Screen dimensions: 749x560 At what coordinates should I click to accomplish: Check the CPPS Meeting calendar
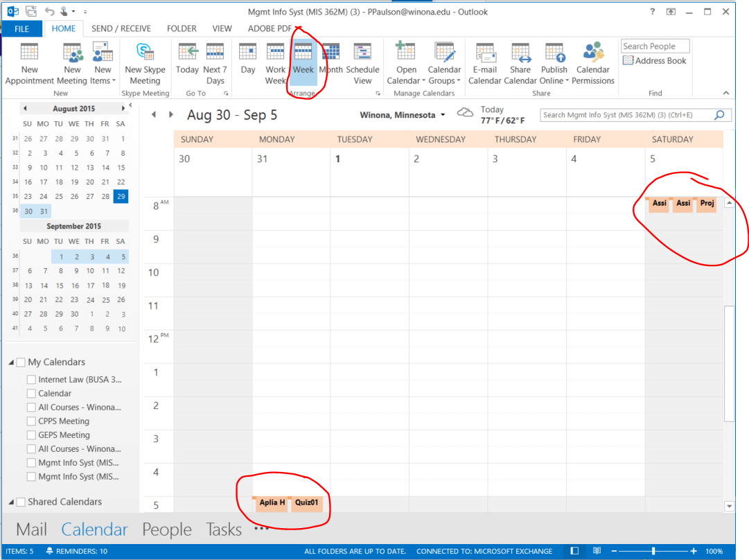click(x=32, y=421)
